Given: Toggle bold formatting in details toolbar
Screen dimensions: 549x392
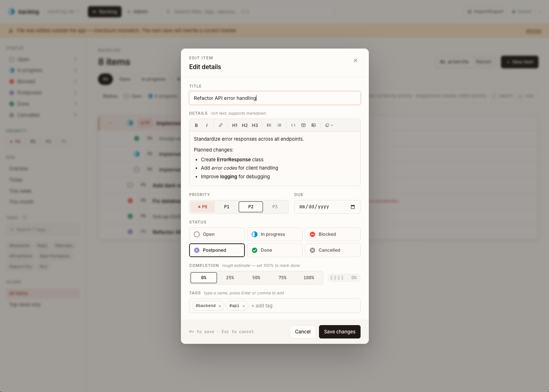Looking at the screenshot, I should click(x=196, y=125).
